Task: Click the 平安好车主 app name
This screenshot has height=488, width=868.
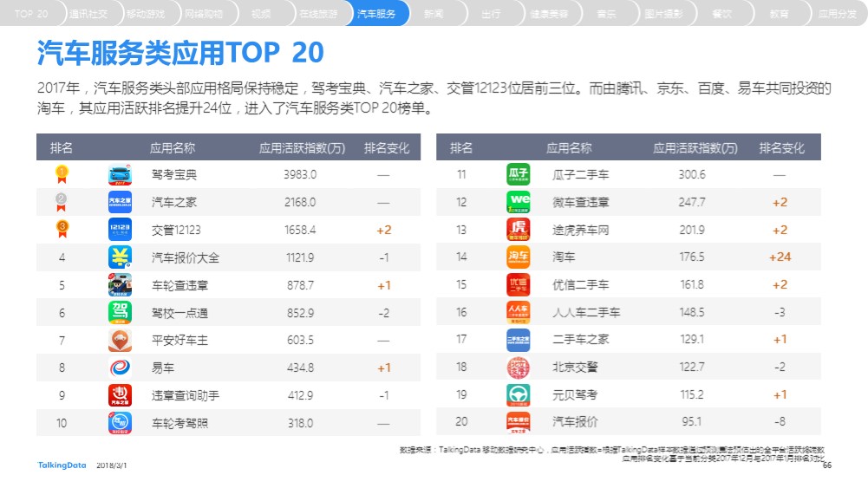Action: point(179,341)
